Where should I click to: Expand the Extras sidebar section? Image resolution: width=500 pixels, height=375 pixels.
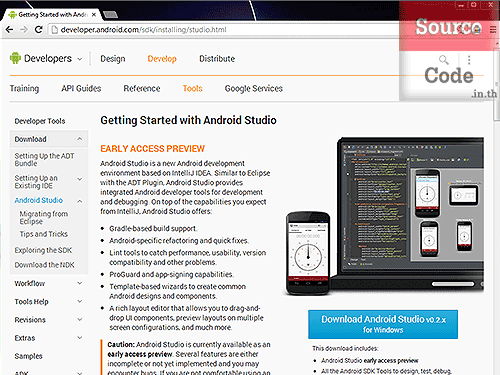coord(80,337)
